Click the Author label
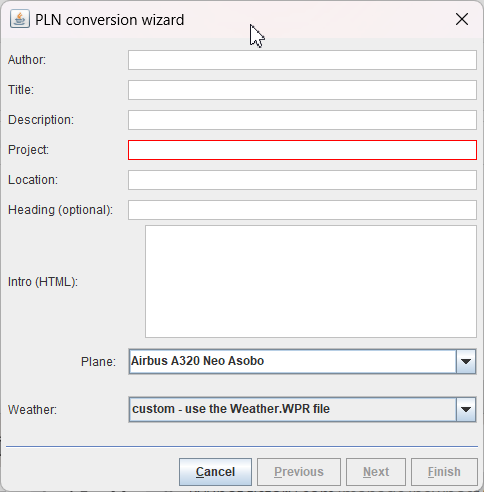Image resolution: width=484 pixels, height=492 pixels. point(27,60)
